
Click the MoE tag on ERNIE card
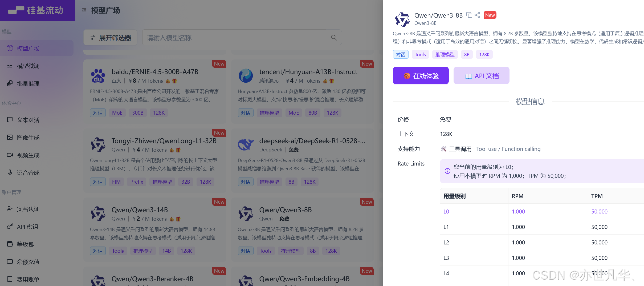click(x=117, y=113)
